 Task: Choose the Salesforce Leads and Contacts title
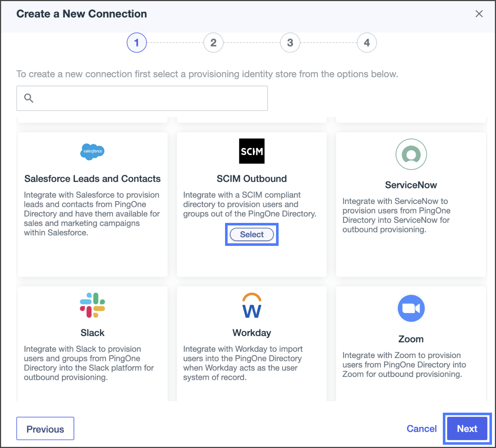92,179
